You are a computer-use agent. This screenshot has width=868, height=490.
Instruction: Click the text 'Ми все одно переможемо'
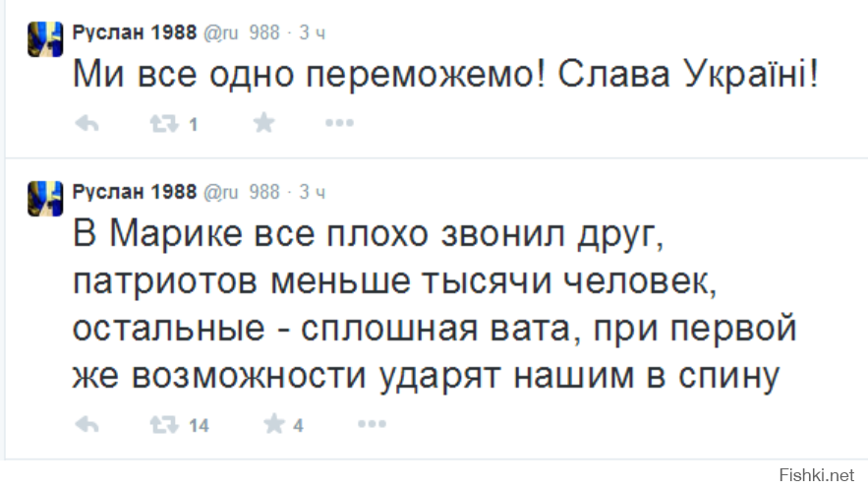pyautogui.click(x=309, y=74)
